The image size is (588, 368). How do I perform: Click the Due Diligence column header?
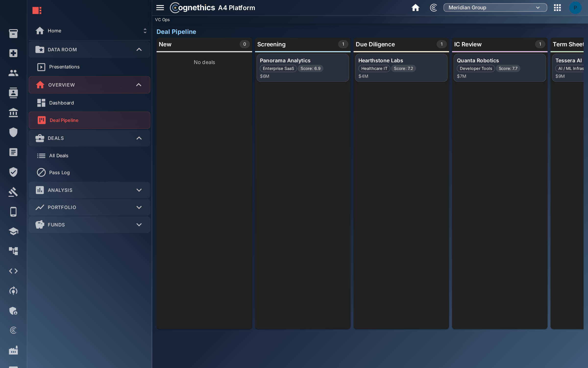[401, 44]
